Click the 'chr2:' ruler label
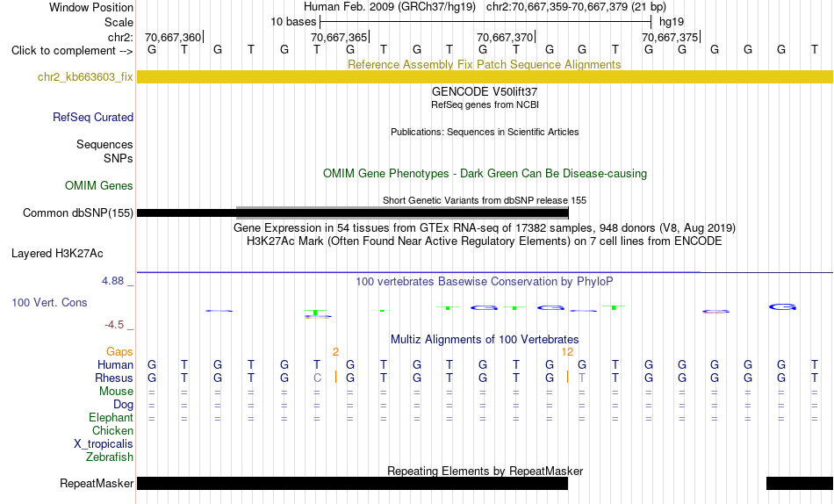The width and height of the screenshot is (834, 504). pyautogui.click(x=121, y=37)
